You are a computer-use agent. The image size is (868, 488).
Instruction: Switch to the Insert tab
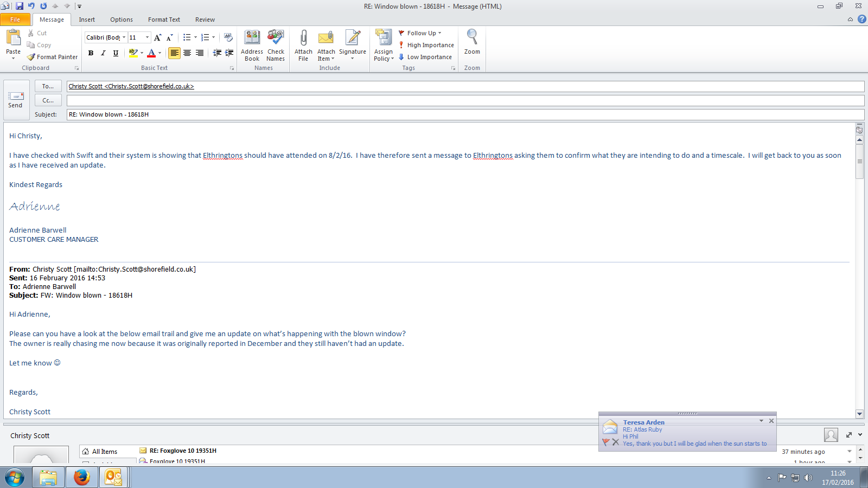coord(87,20)
